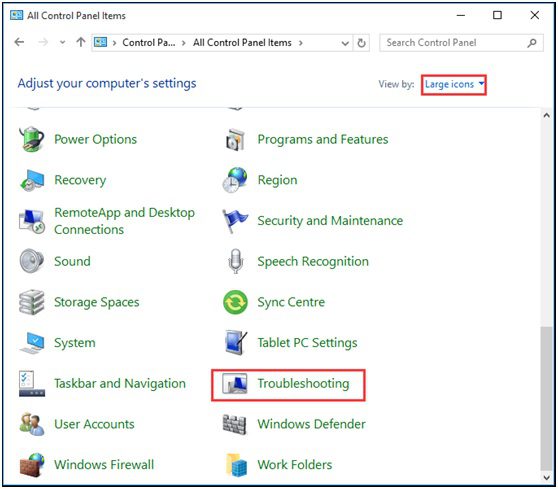Open the Security and Maintenance link

click(330, 221)
